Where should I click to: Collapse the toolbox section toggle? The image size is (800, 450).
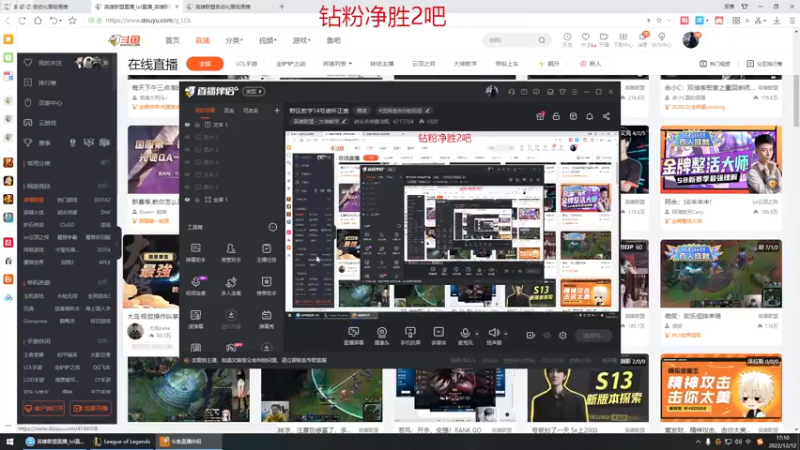(273, 227)
